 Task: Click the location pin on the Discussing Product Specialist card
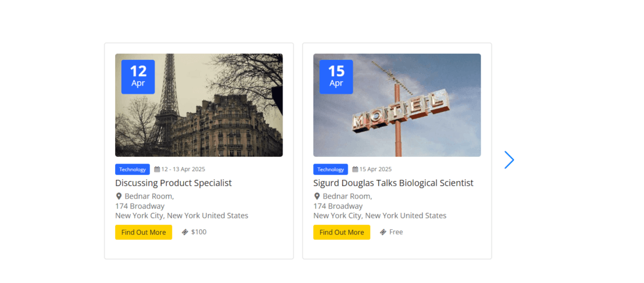119,196
